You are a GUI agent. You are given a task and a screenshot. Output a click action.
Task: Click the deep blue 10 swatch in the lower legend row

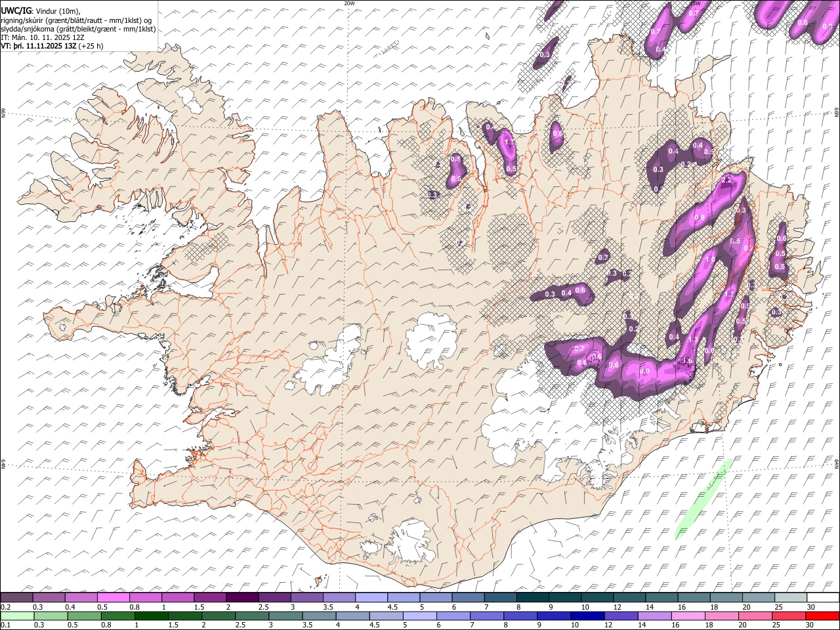[x=587, y=616]
